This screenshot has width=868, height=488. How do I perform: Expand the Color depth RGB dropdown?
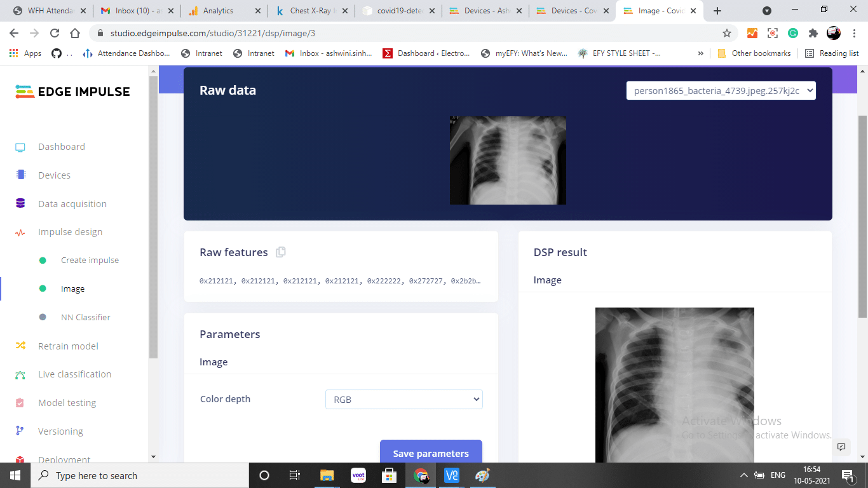[x=403, y=400]
